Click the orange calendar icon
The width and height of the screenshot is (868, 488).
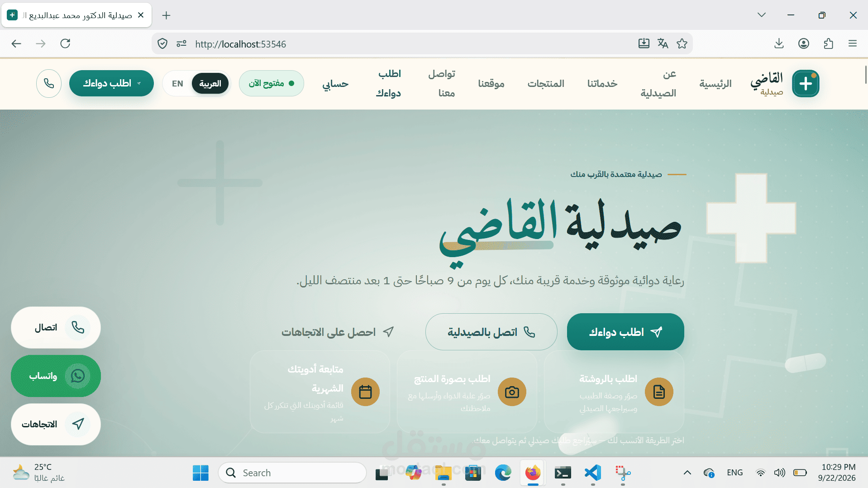(x=365, y=392)
